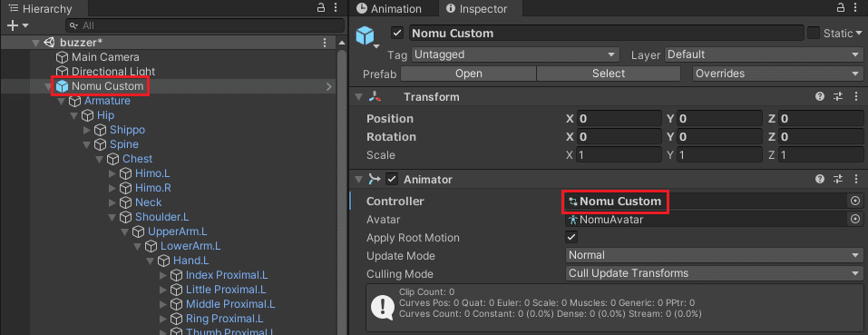
Task: Collapse the Transform component foldout
Action: point(358,97)
